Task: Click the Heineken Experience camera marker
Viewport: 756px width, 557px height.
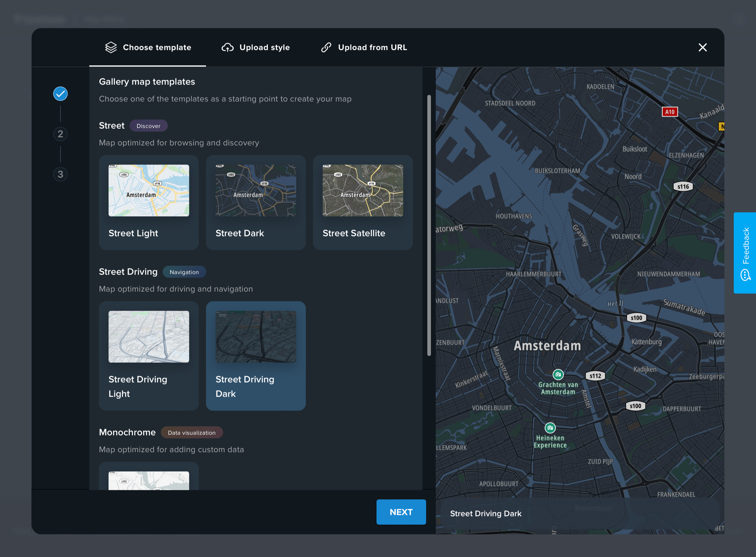Action: pyautogui.click(x=550, y=428)
